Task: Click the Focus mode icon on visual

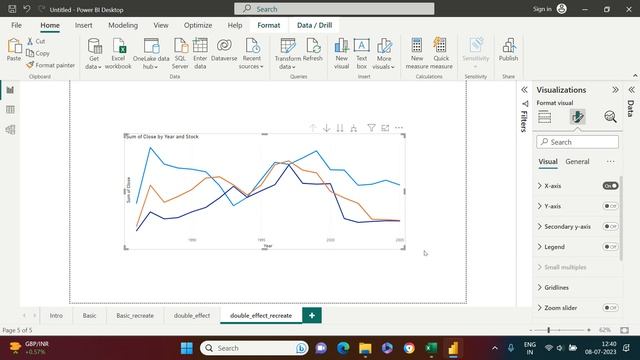Action: click(x=385, y=128)
